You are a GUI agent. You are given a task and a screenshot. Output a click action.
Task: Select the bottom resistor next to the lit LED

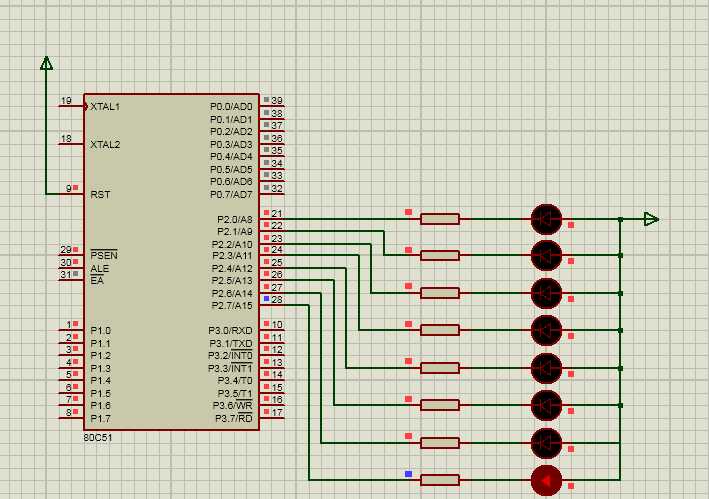pyautogui.click(x=440, y=480)
